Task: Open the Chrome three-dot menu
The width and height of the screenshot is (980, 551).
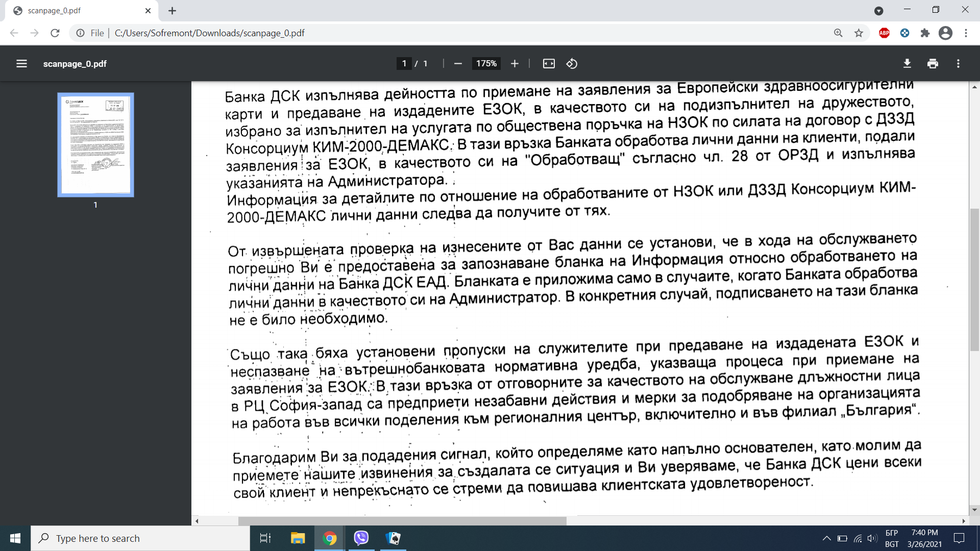Action: (x=966, y=33)
